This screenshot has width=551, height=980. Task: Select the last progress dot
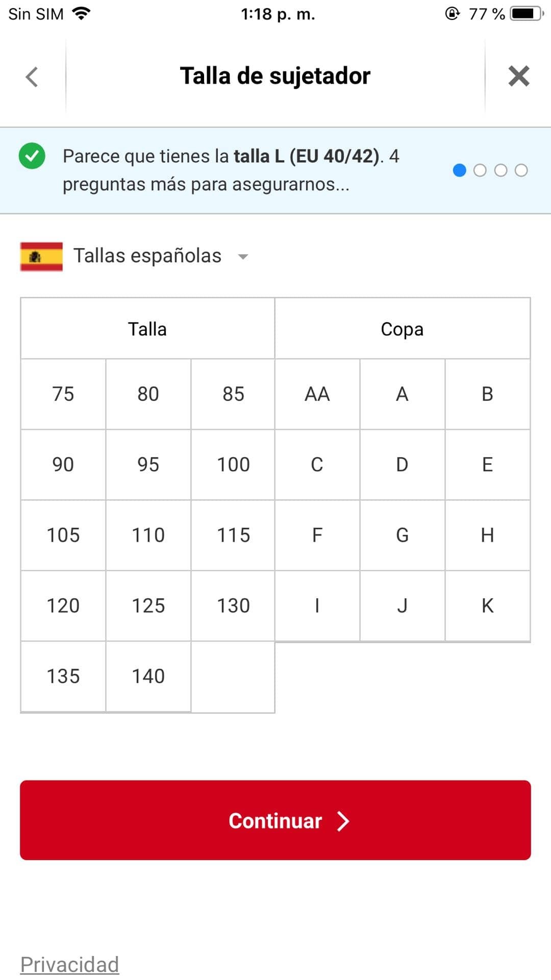[521, 170]
